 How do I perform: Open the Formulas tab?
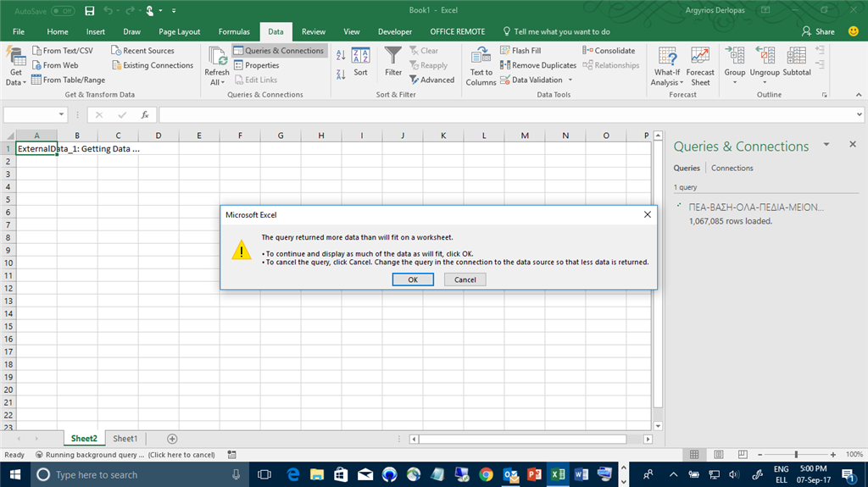pyautogui.click(x=234, y=31)
